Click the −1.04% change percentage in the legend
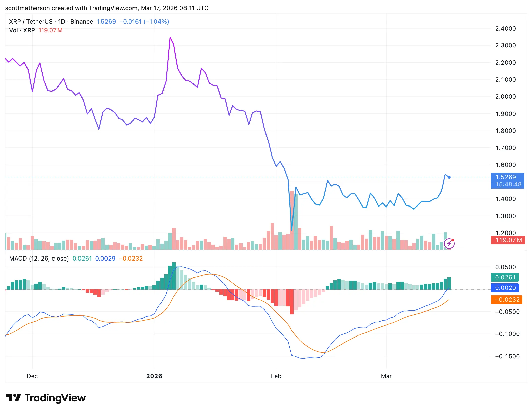The width and height of the screenshot is (532, 413). (156, 21)
